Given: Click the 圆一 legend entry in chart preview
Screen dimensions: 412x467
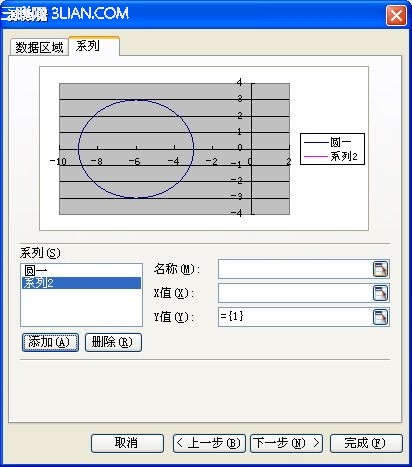Looking at the screenshot, I should 327,142.
